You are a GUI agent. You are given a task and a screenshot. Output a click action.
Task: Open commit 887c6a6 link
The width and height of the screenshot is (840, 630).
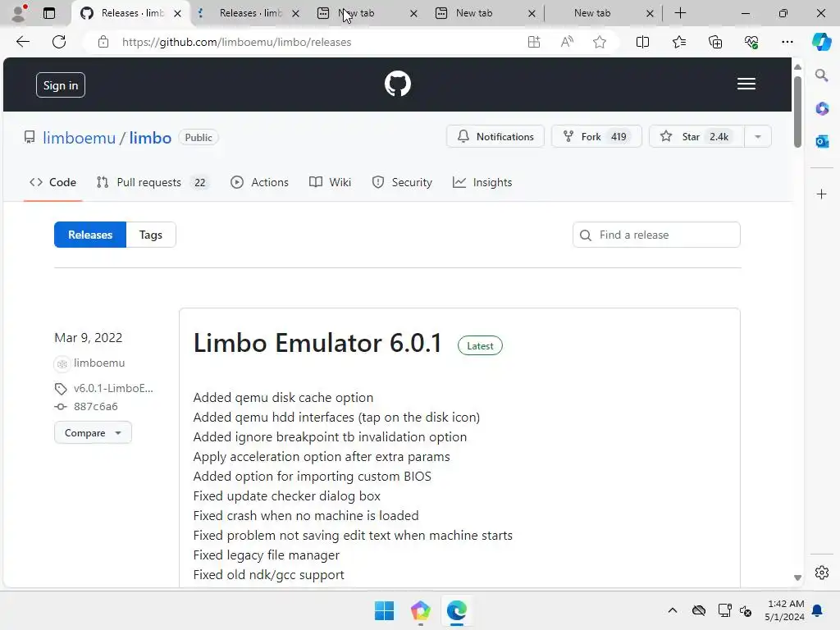95,407
